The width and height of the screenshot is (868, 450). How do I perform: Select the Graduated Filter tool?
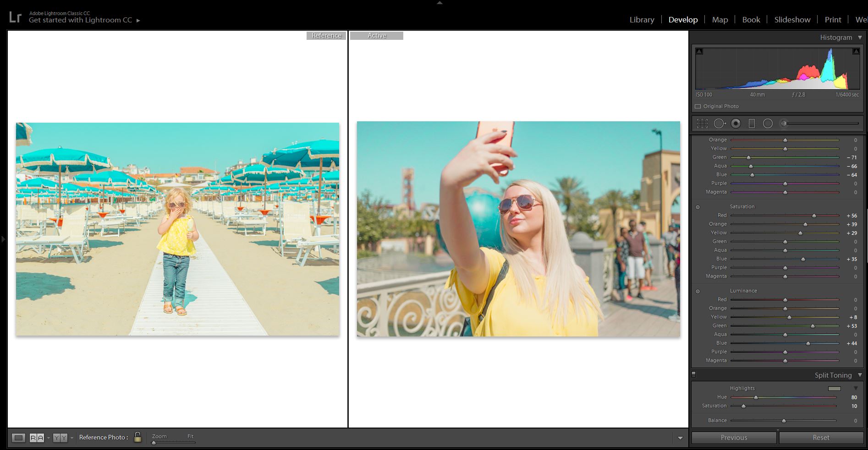coord(752,124)
